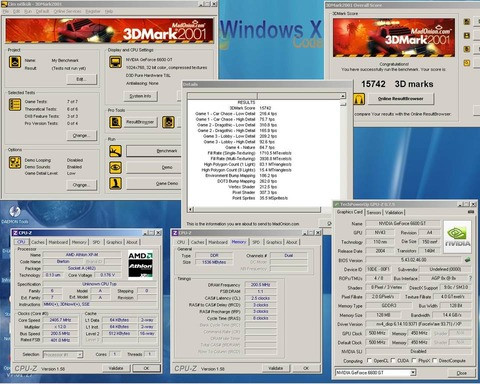
Task: Click the Online ResultBrowser button
Action: coord(401,99)
